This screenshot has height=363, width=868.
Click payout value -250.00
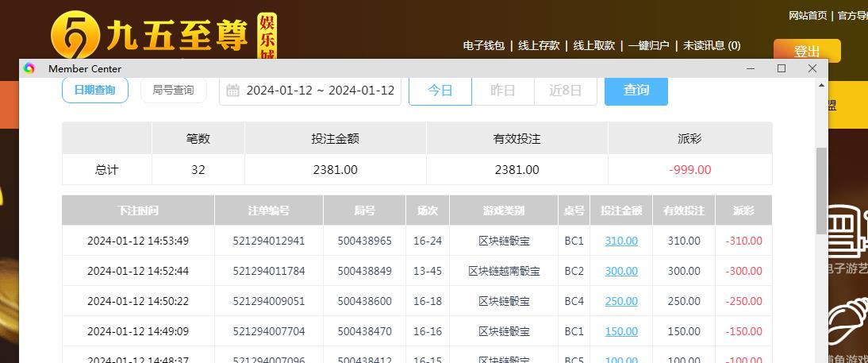pos(743,302)
